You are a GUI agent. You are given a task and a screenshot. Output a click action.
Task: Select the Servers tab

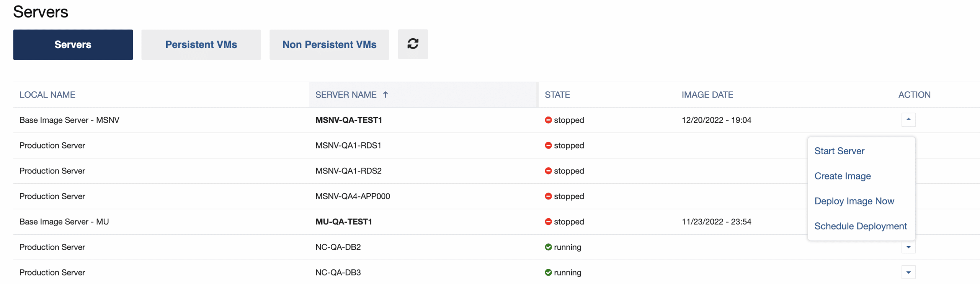coord(73,44)
